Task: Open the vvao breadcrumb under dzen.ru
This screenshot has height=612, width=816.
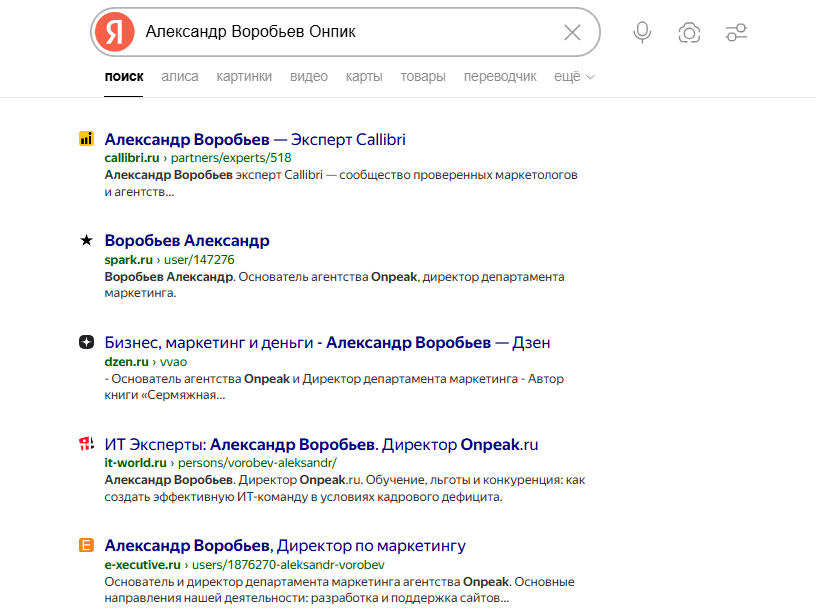Action: (175, 361)
